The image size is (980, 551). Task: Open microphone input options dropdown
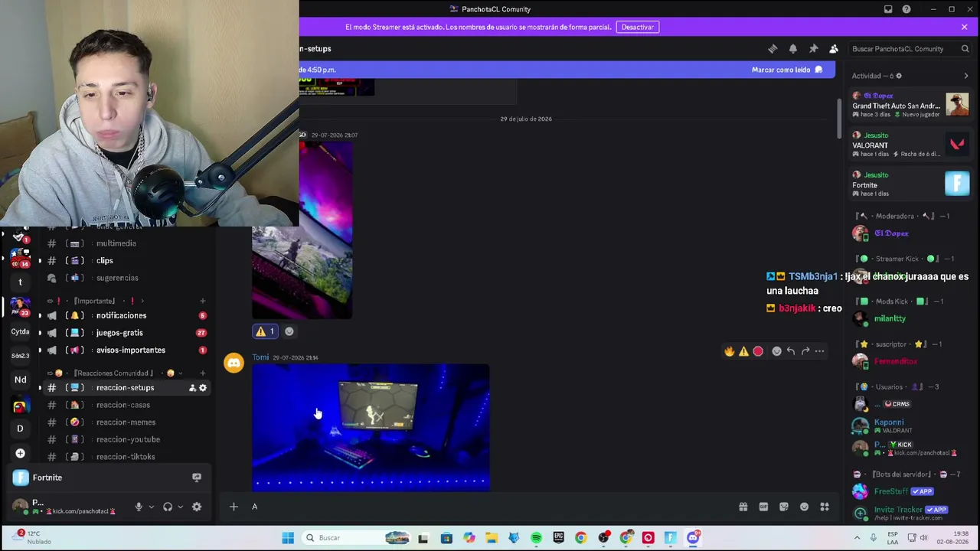click(x=151, y=507)
